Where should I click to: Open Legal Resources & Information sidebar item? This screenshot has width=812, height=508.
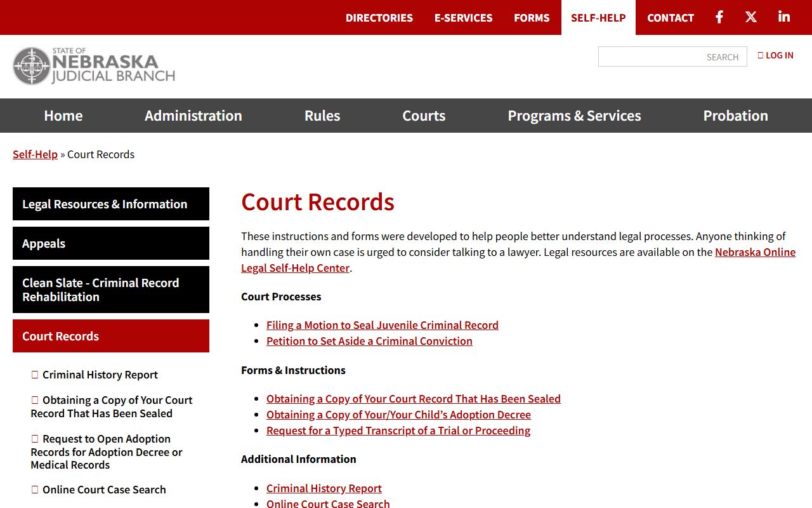pyautogui.click(x=111, y=204)
